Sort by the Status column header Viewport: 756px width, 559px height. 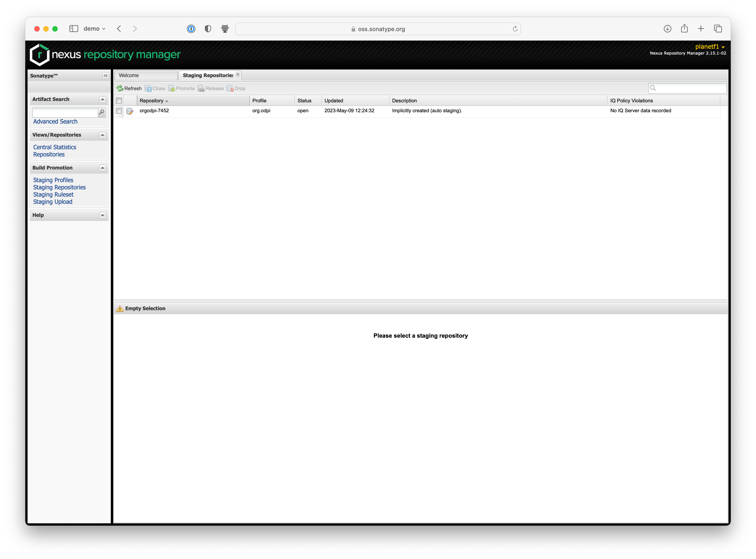308,101
